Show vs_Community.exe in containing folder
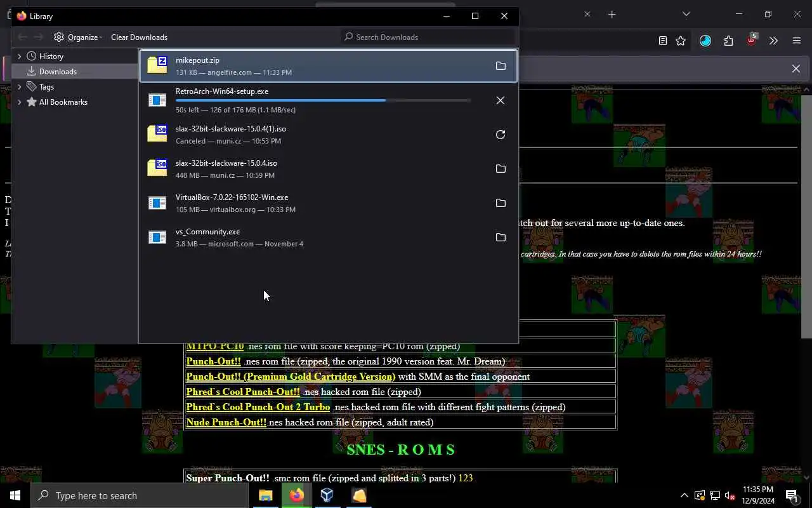The width and height of the screenshot is (812, 508). point(501,237)
